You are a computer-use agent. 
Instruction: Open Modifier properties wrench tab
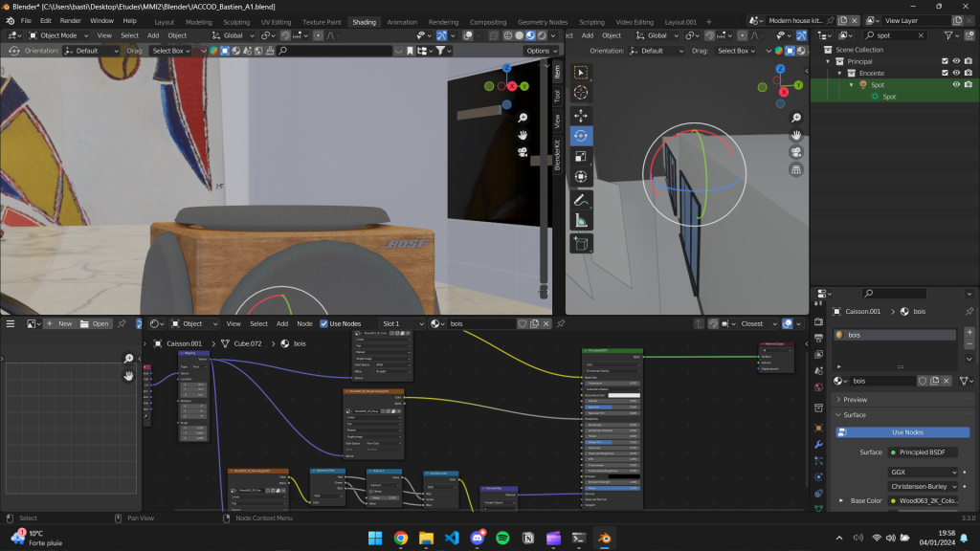coord(818,444)
